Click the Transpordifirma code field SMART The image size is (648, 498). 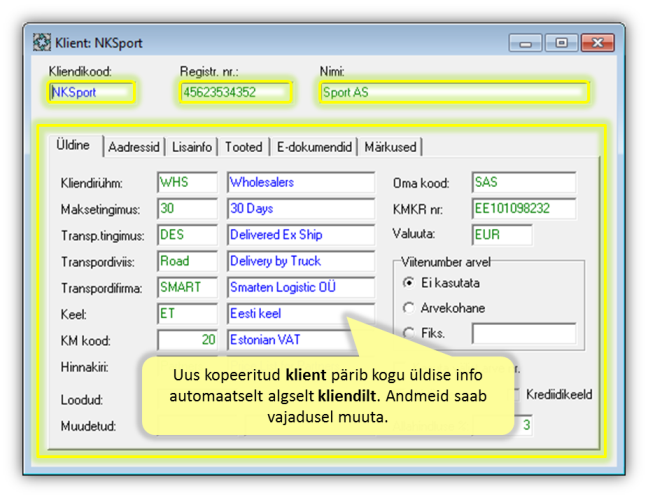(x=187, y=287)
